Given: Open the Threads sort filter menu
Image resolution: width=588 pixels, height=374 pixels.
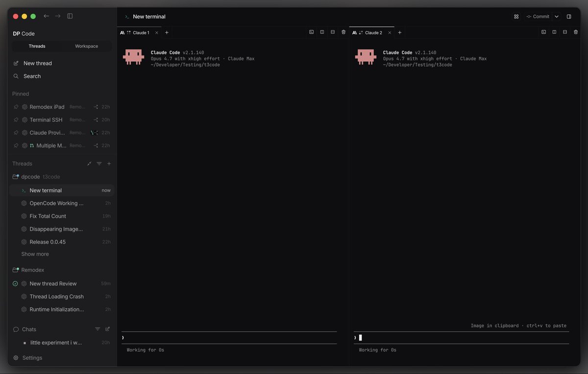Looking at the screenshot, I should click(x=99, y=164).
